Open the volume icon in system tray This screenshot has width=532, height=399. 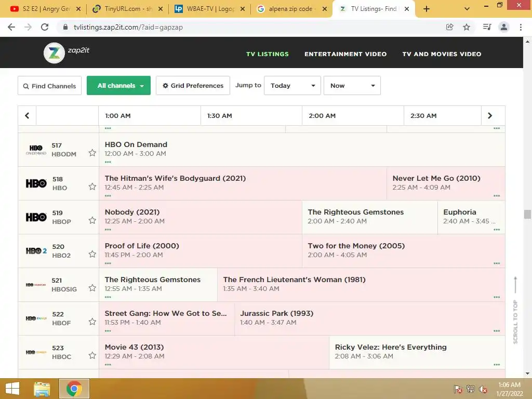point(483,389)
